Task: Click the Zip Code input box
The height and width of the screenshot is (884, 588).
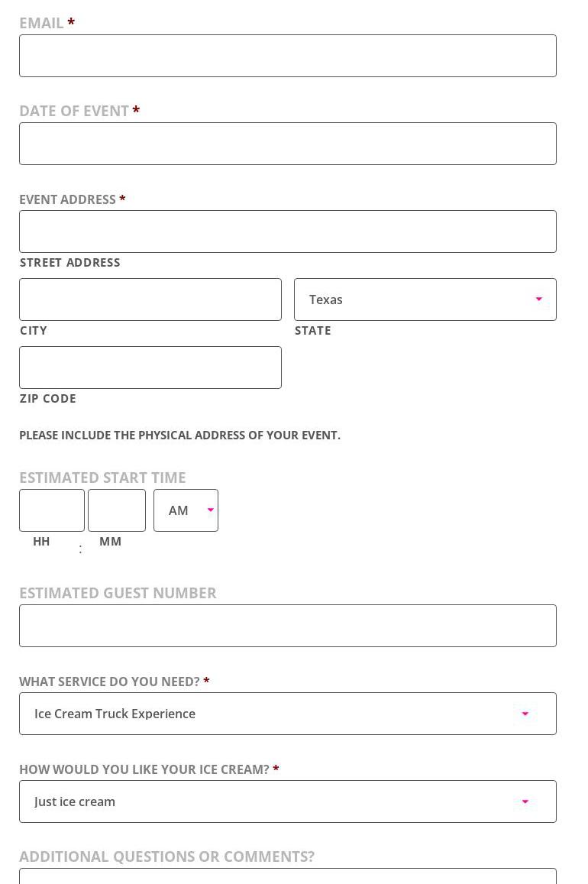Action: click(x=150, y=368)
